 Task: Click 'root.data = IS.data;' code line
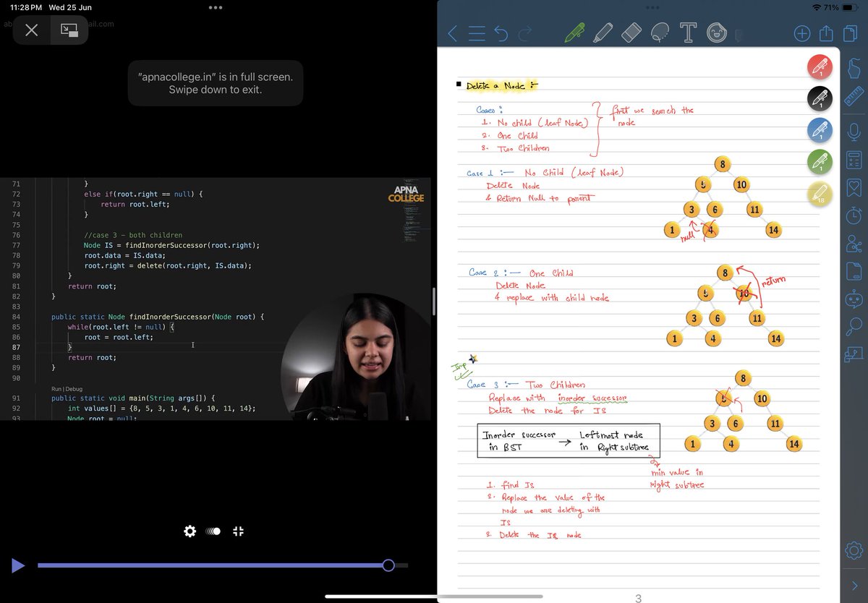pyautogui.click(x=125, y=255)
